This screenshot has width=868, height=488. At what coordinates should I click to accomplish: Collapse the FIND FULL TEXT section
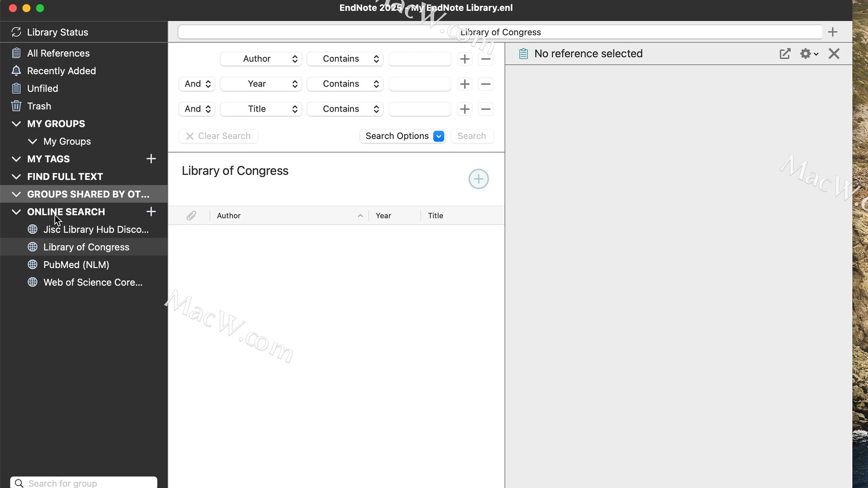pos(16,176)
